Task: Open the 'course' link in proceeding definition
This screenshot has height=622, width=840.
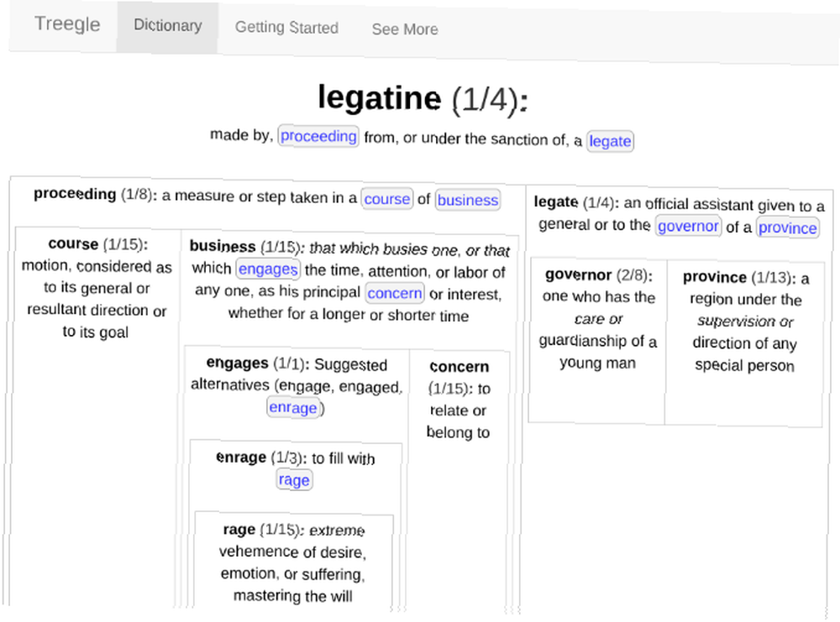Action: 386,199
